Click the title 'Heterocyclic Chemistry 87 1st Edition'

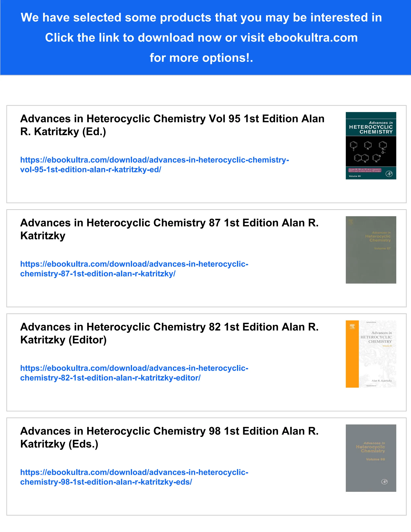pos(169,229)
